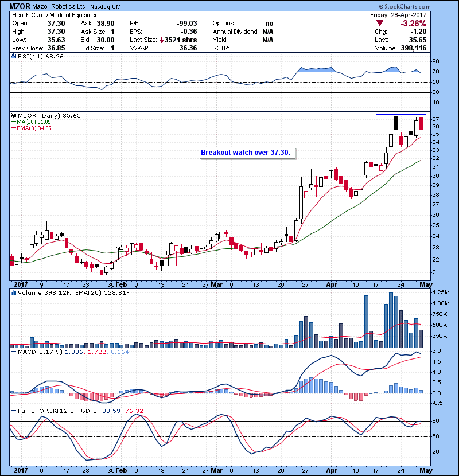
Task: Click the Ask price 38.90
Action: point(106,24)
